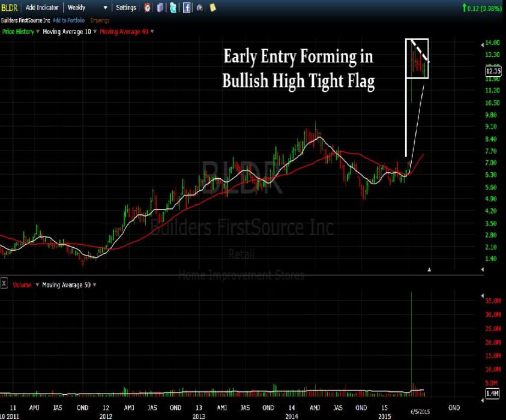
Task: Select the Price History label
Action: (x=18, y=32)
